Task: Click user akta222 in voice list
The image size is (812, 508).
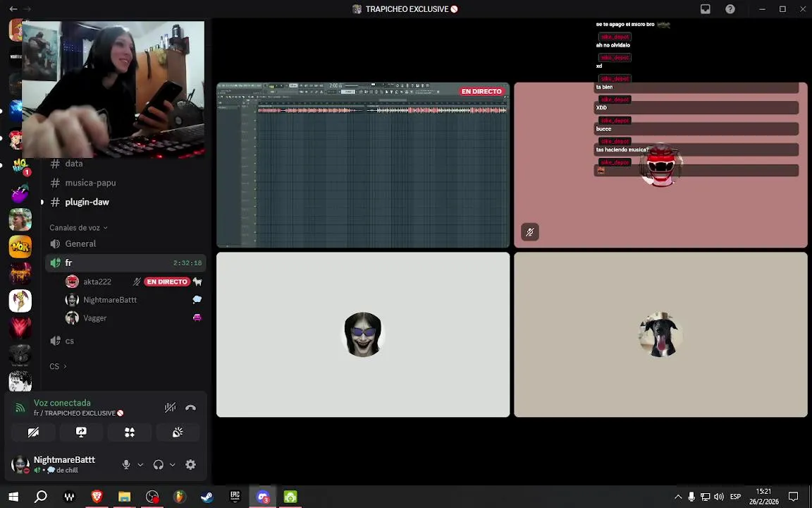Action: tap(97, 282)
